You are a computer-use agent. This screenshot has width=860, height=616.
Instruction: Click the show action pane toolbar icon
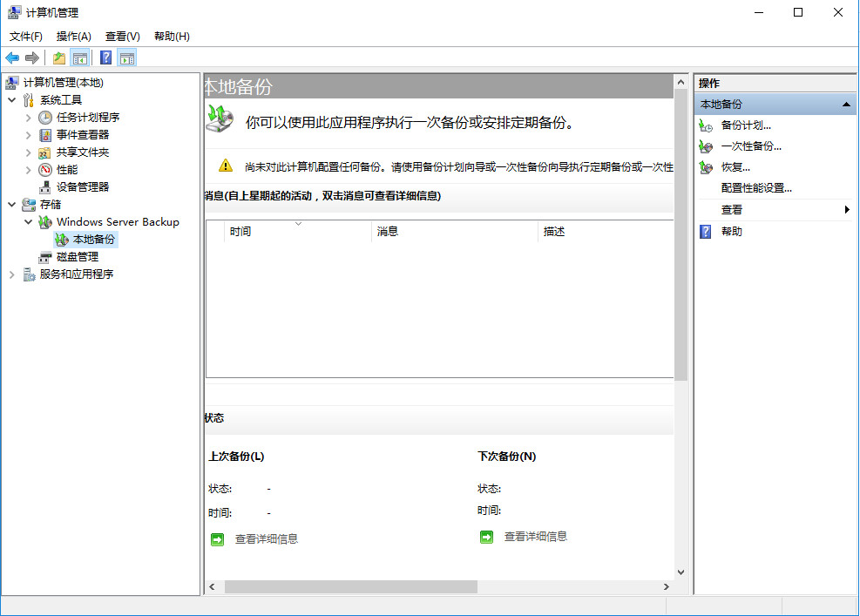tap(126, 58)
